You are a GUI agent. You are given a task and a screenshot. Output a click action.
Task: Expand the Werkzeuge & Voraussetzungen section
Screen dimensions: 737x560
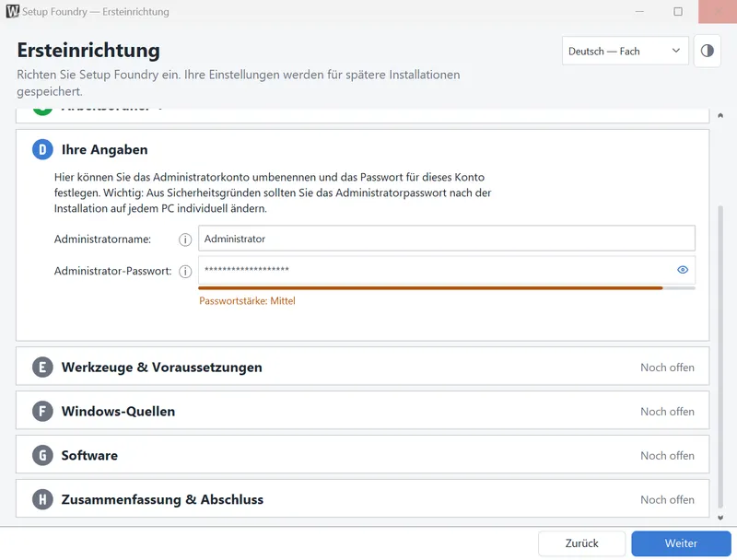tap(362, 367)
